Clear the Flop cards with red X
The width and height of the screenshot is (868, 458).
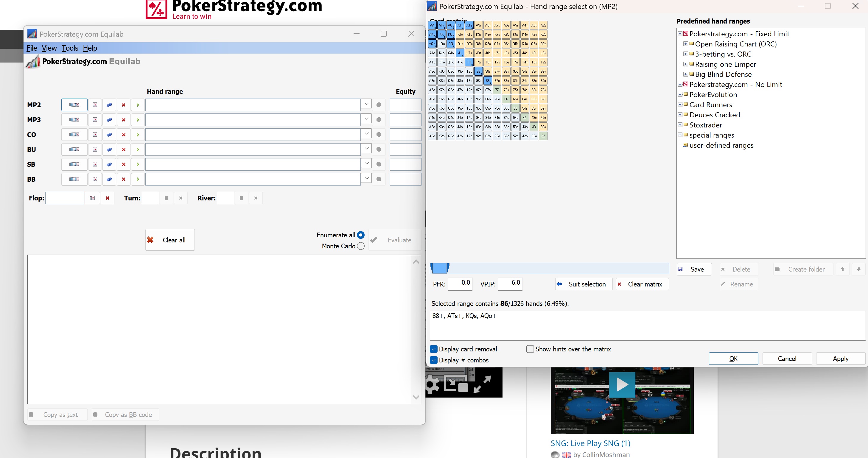click(x=108, y=198)
